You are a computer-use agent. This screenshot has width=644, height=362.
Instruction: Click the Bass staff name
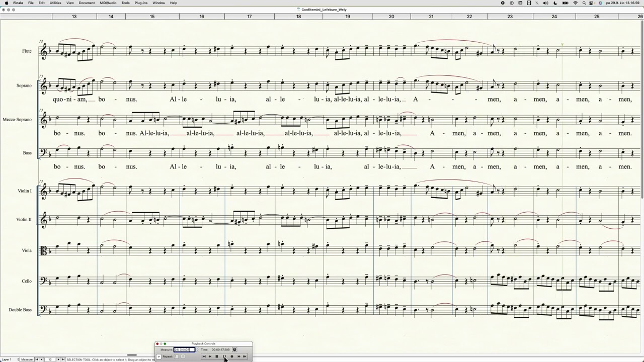click(27, 153)
